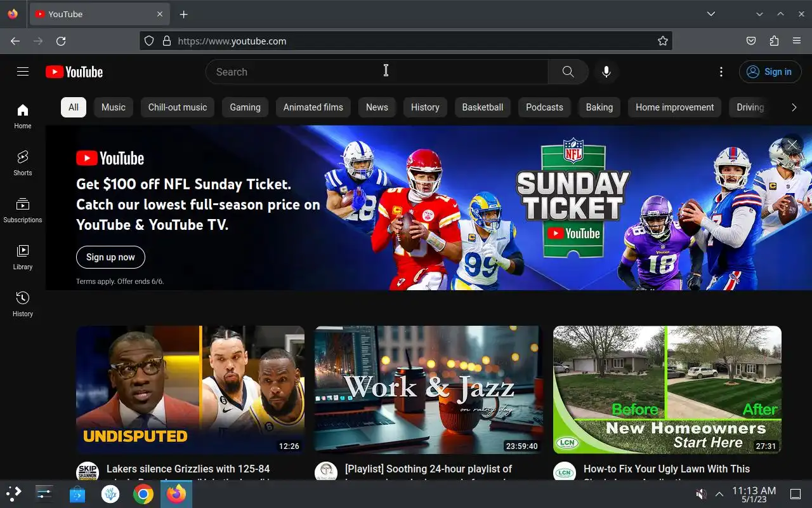812x508 pixels.
Task: Select the Podcasts category chip
Action: pyautogui.click(x=544, y=107)
